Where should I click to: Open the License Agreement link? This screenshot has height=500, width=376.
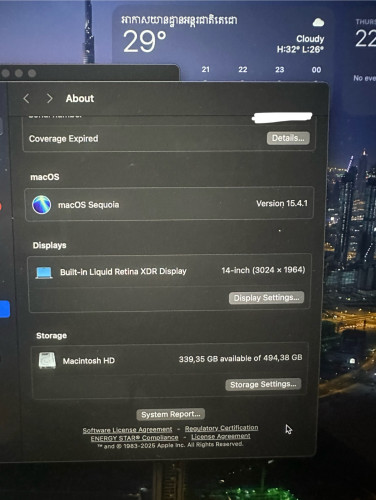[221, 436]
